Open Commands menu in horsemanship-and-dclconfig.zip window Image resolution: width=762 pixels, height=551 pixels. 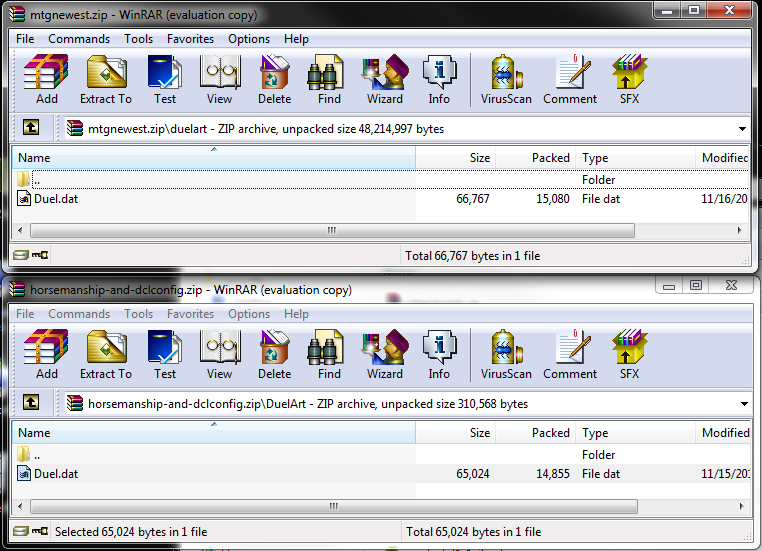click(79, 314)
